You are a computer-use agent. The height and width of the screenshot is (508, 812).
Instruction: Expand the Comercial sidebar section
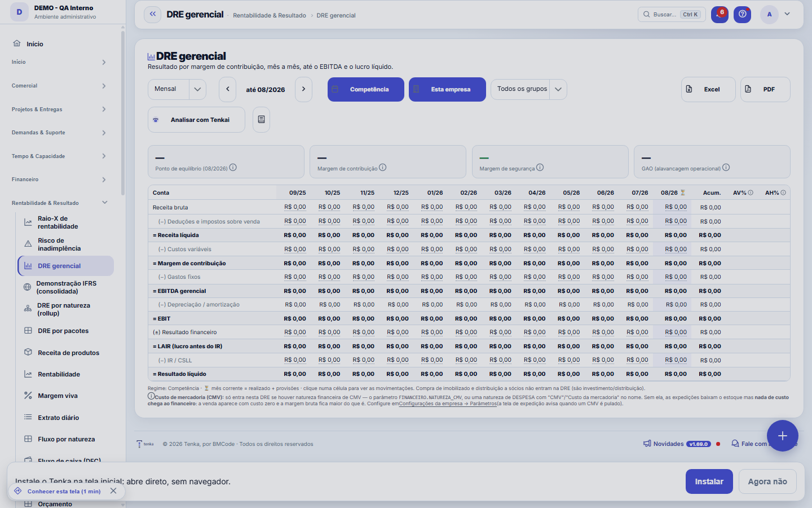point(59,86)
